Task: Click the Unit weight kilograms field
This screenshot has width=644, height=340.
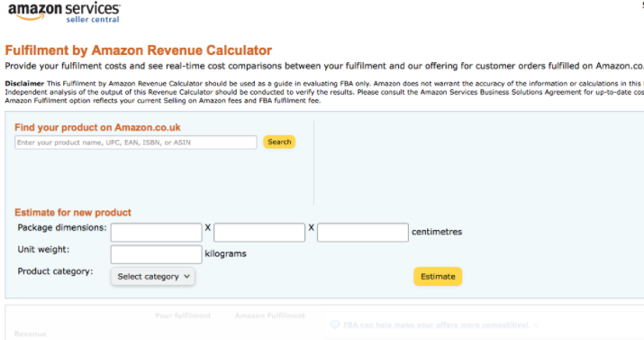Action: 157,254
